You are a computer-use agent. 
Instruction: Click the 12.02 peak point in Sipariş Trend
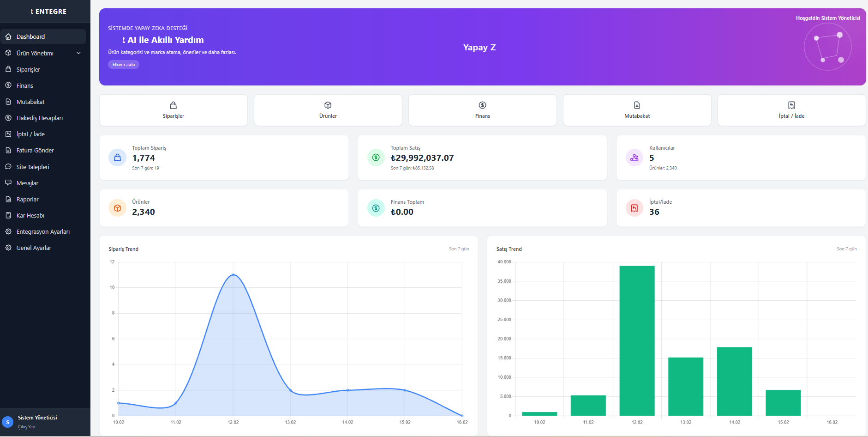click(233, 275)
